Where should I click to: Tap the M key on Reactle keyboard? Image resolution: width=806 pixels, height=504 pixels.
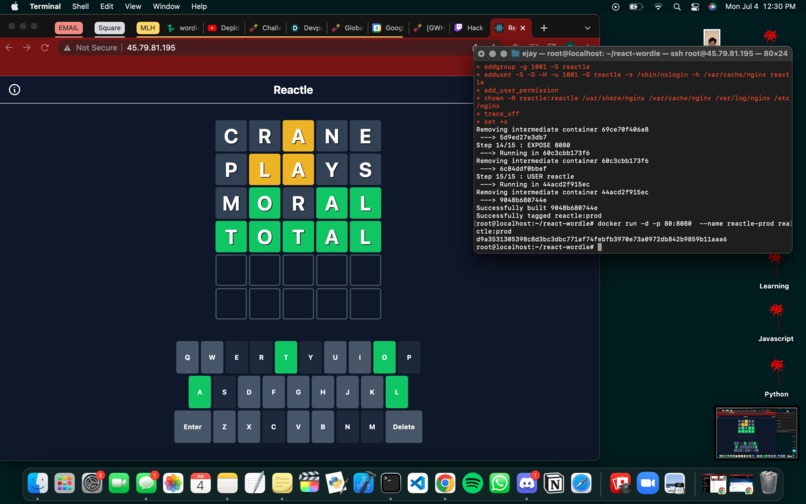click(372, 426)
